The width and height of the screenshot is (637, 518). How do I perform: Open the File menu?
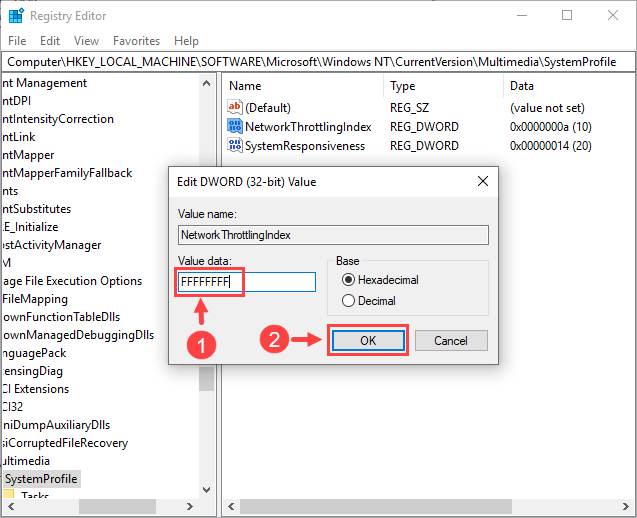click(x=17, y=41)
